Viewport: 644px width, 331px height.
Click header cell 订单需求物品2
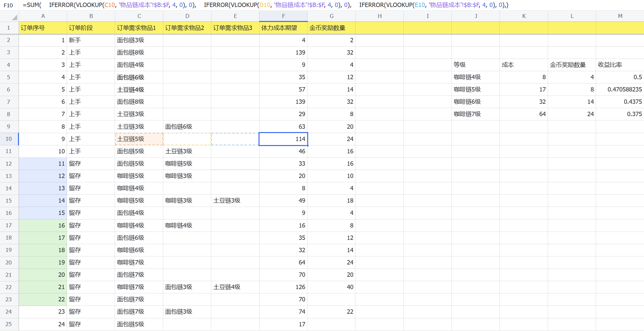(x=187, y=28)
